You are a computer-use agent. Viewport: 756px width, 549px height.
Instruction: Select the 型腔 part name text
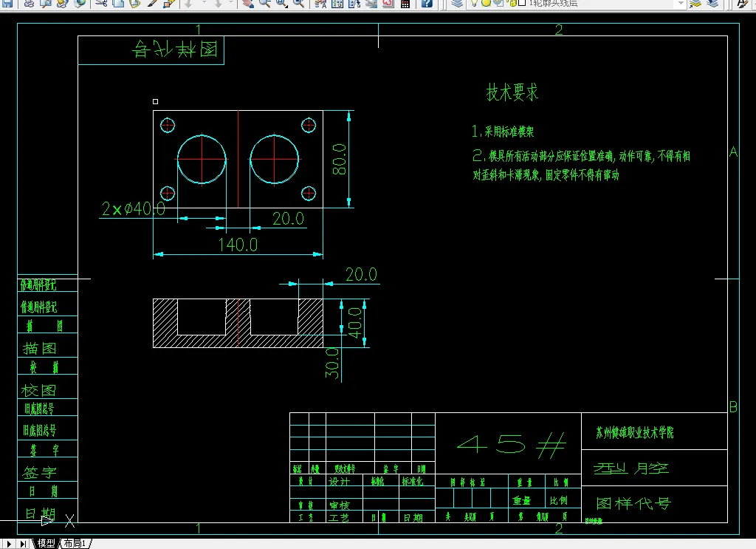[630, 468]
